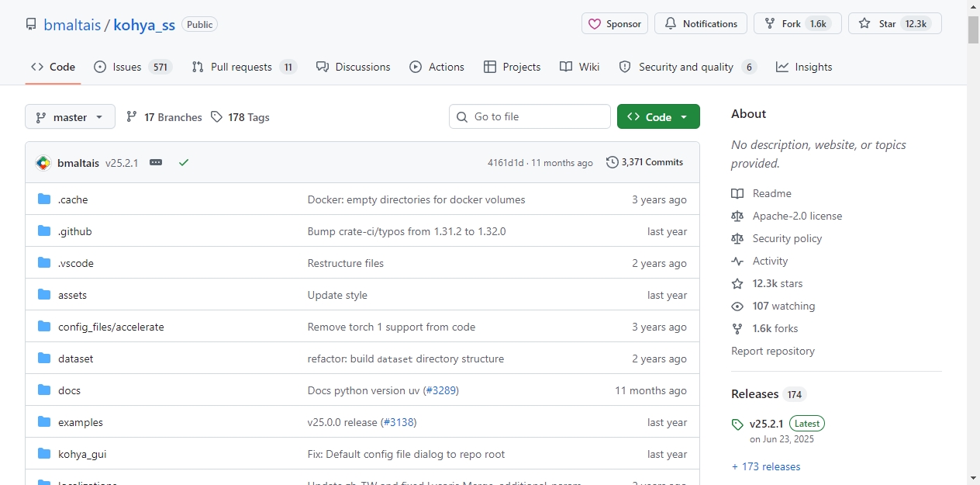Click the folder icon for examples
Image resolution: width=980 pixels, height=485 pixels.
tap(44, 422)
